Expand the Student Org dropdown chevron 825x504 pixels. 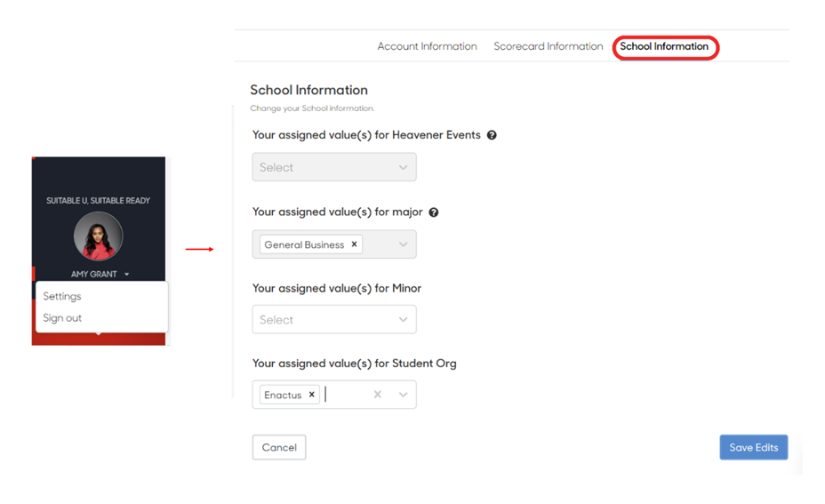click(403, 395)
